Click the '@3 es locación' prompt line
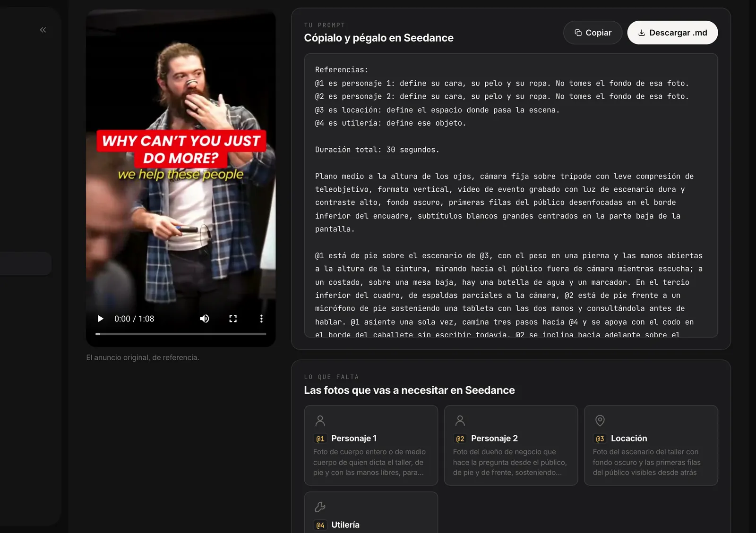This screenshot has width=756, height=533. click(437, 110)
